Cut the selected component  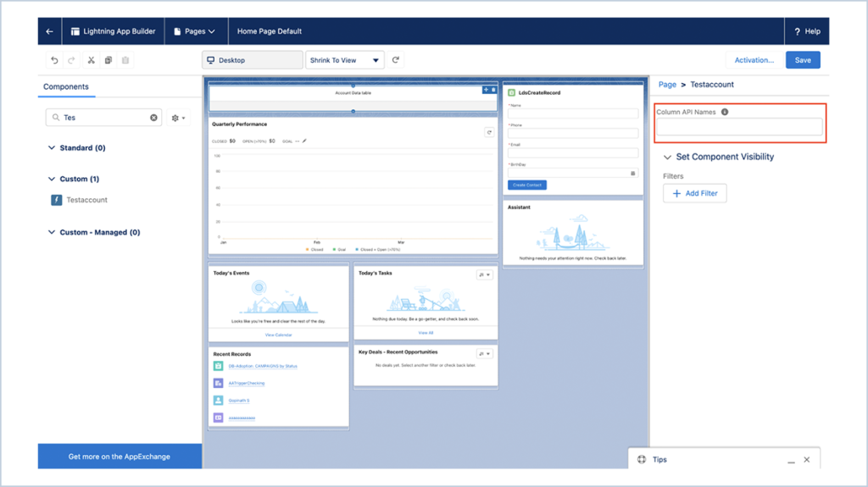pyautogui.click(x=91, y=60)
